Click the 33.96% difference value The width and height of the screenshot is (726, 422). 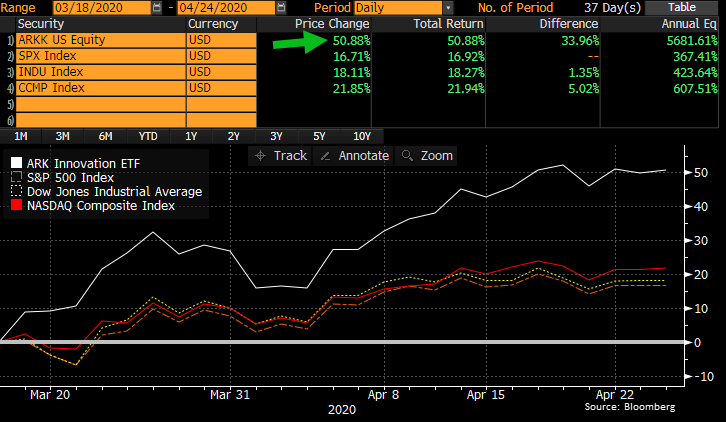click(580, 41)
